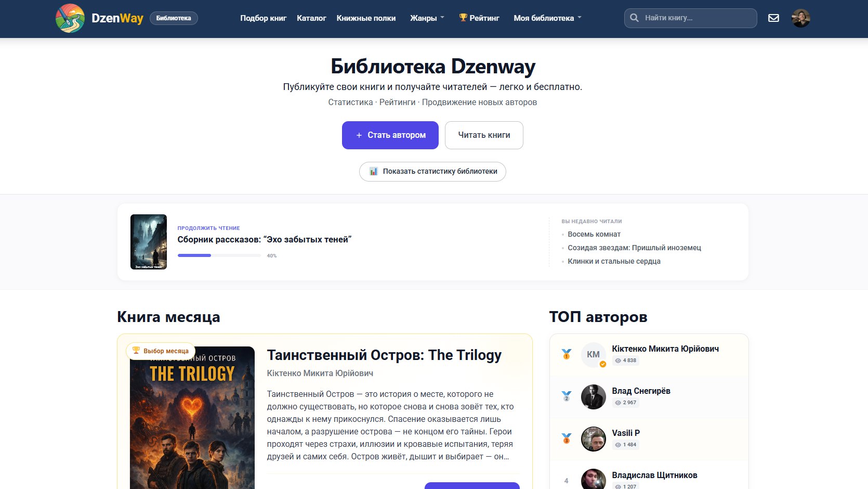Click The Trilogy book cover image

pyautogui.click(x=192, y=418)
